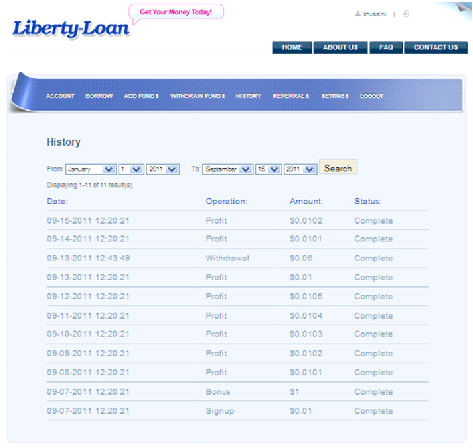Screen dimensions: 473x448
Task: Expand the From year dropdown showing 2011
Action: click(163, 169)
